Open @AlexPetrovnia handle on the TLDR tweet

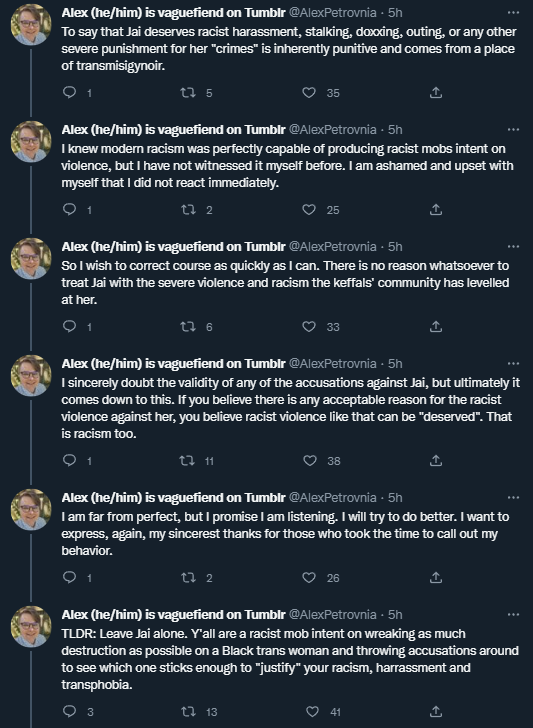332,614
